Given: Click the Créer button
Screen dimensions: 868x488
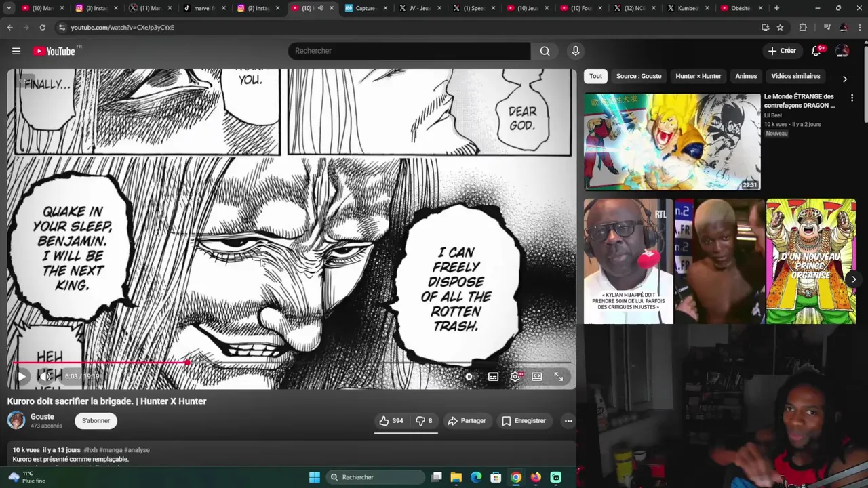Looking at the screenshot, I should tap(782, 51).
